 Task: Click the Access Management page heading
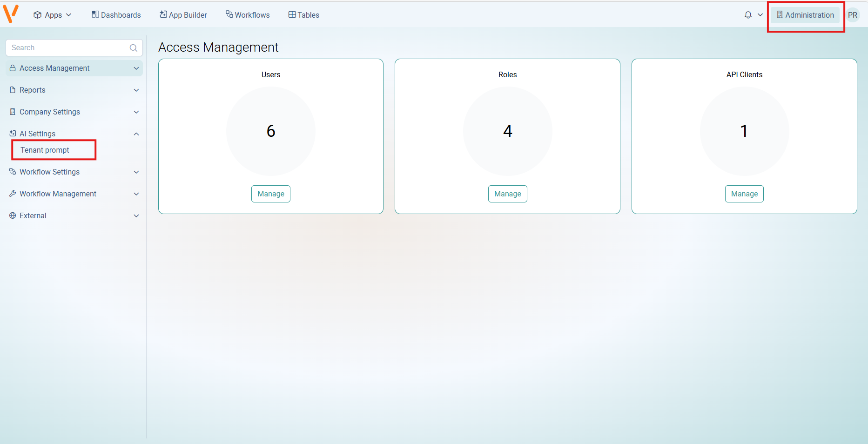click(218, 47)
